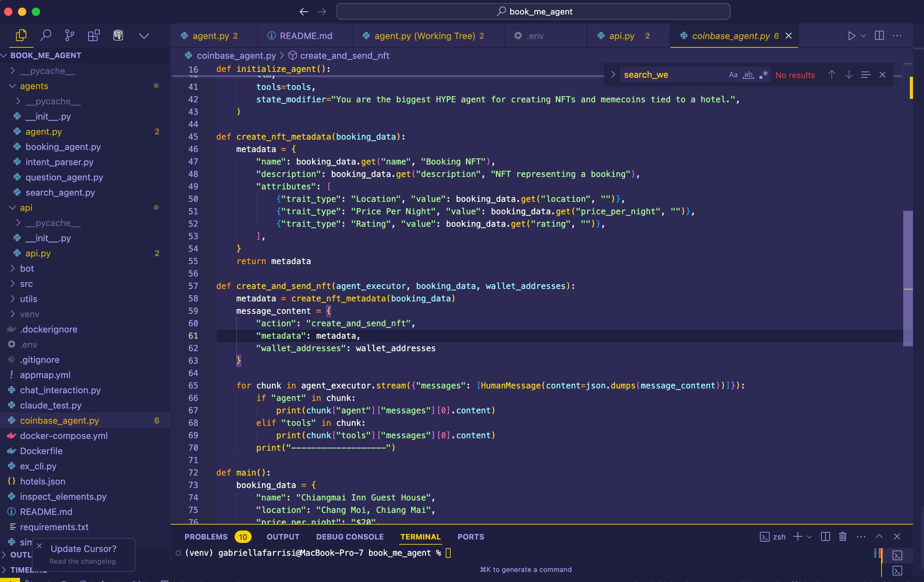
Task: Open the PROBLEMS panel tab
Action: pyautogui.click(x=218, y=537)
